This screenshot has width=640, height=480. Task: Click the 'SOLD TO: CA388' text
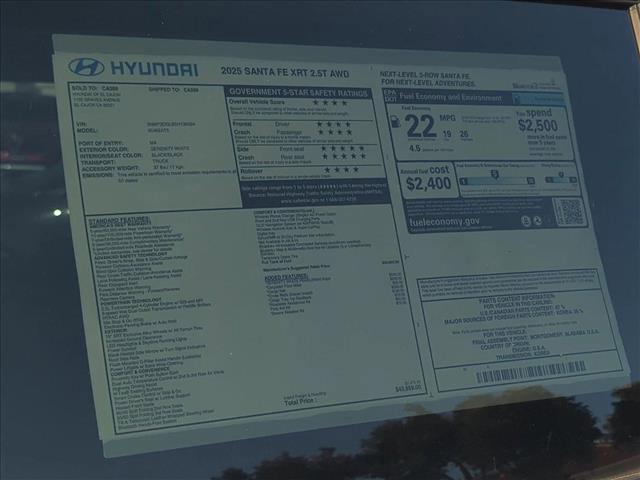click(95, 88)
